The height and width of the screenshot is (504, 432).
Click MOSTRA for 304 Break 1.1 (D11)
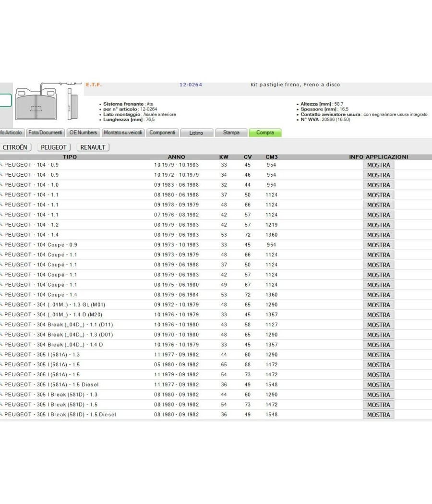[379, 324]
